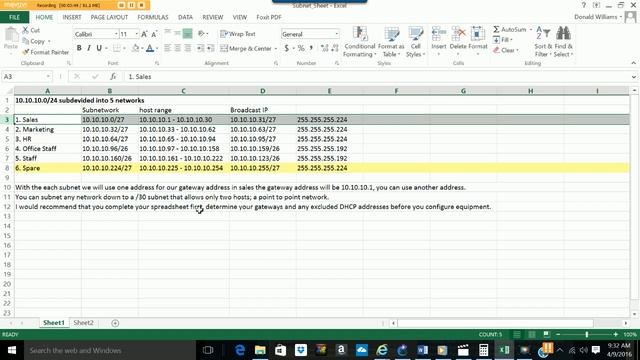The image size is (640, 360).
Task: Open Cell Styles gallery
Action: [x=416, y=42]
